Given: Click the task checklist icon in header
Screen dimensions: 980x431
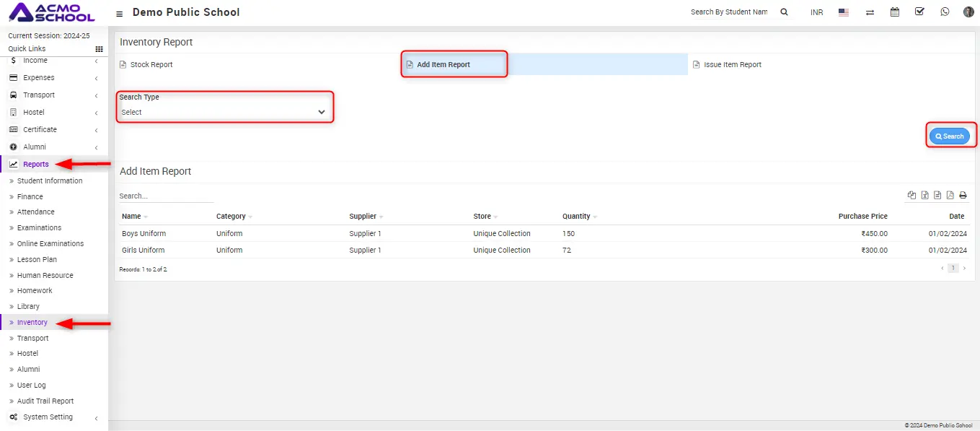Looking at the screenshot, I should (x=919, y=12).
